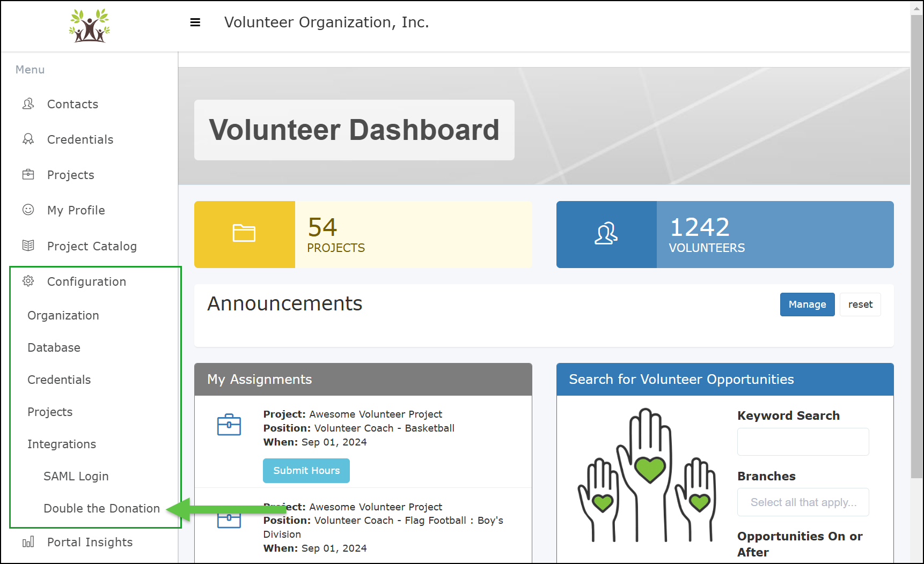
Task: Click the Manage announcements button
Action: (x=807, y=304)
